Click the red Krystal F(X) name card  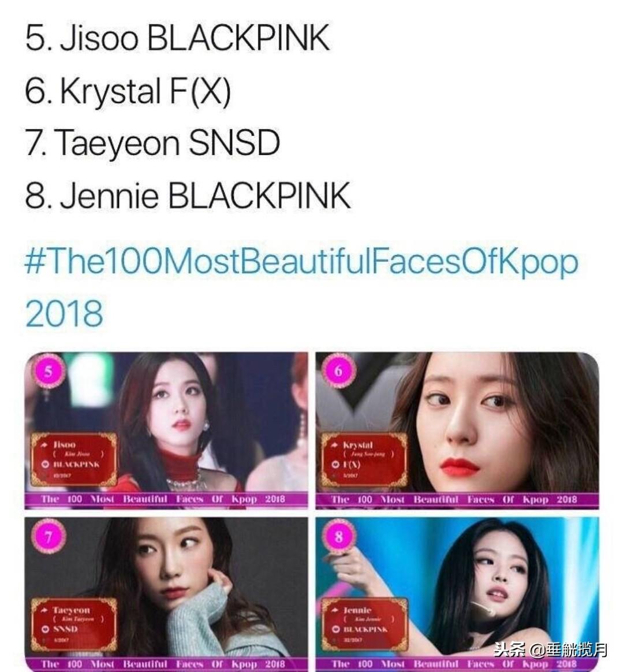pos(364,459)
